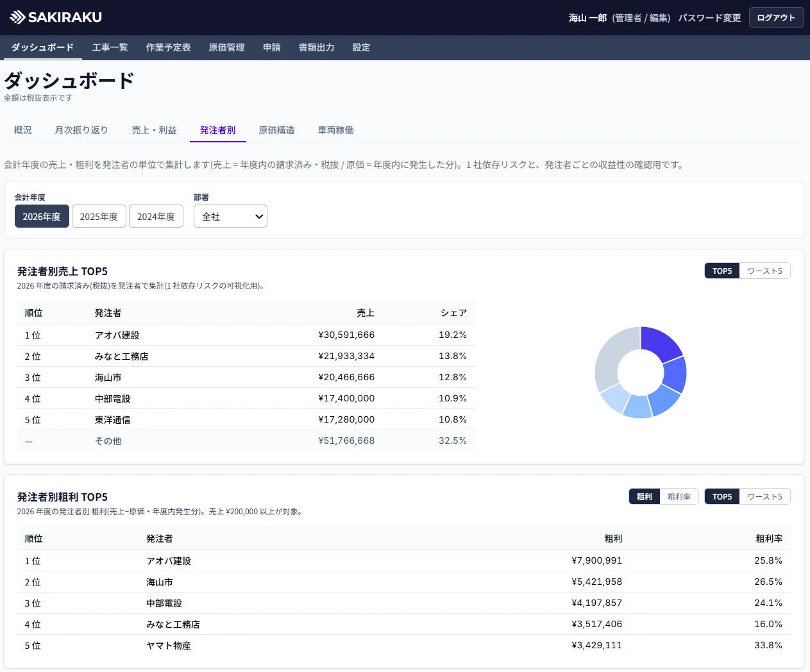Switch to the 概況 tab

[23, 130]
